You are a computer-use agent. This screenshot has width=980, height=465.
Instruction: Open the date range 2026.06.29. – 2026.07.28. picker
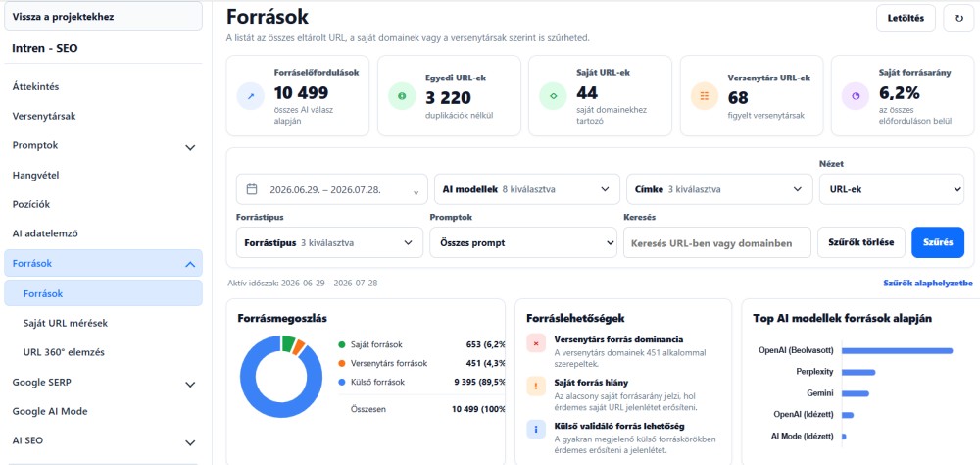click(x=332, y=189)
